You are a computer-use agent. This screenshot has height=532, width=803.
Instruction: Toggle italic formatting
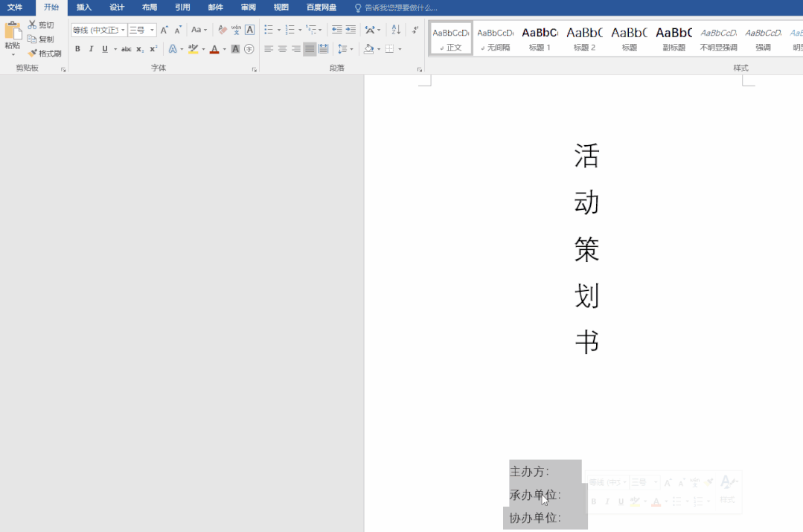click(x=91, y=49)
